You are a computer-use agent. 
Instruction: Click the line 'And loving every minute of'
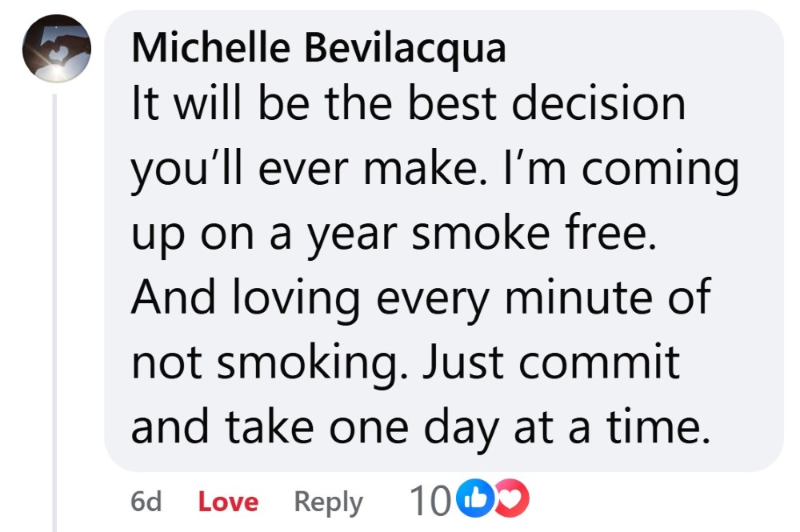(x=420, y=299)
